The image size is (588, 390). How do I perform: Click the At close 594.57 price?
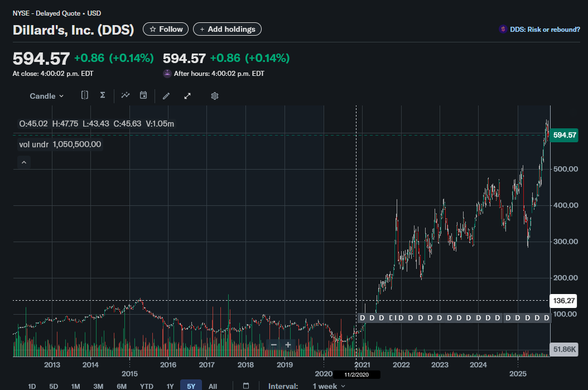[x=41, y=59]
